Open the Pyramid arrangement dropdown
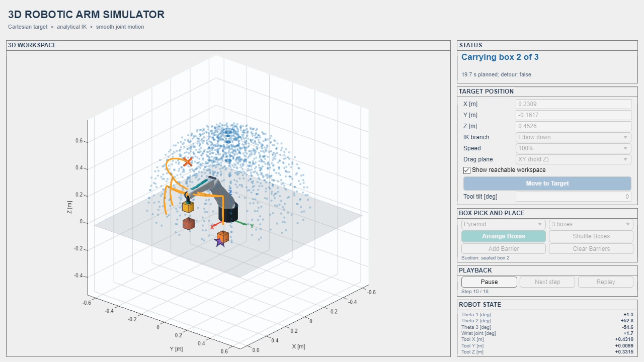Viewport: 644px width, 362px height. pyautogui.click(x=504, y=224)
